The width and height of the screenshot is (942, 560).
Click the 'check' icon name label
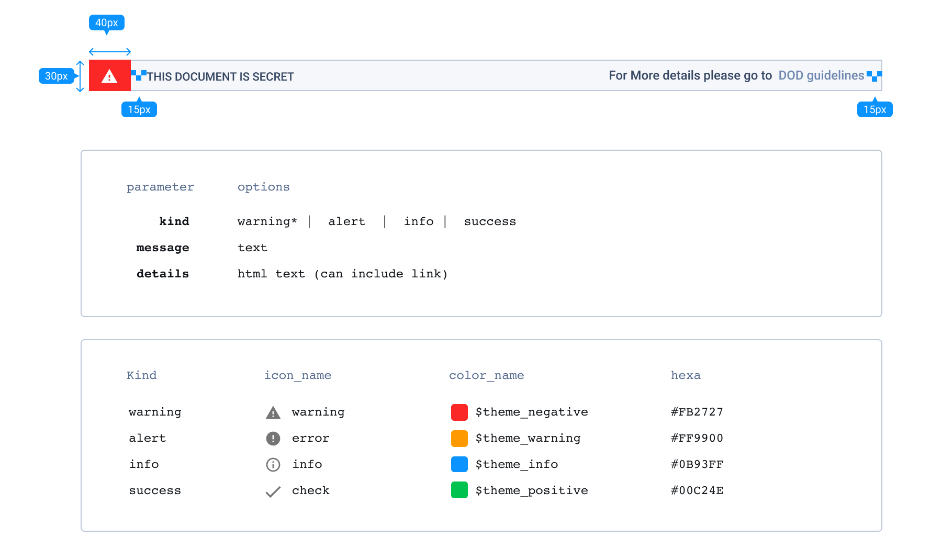tap(311, 490)
